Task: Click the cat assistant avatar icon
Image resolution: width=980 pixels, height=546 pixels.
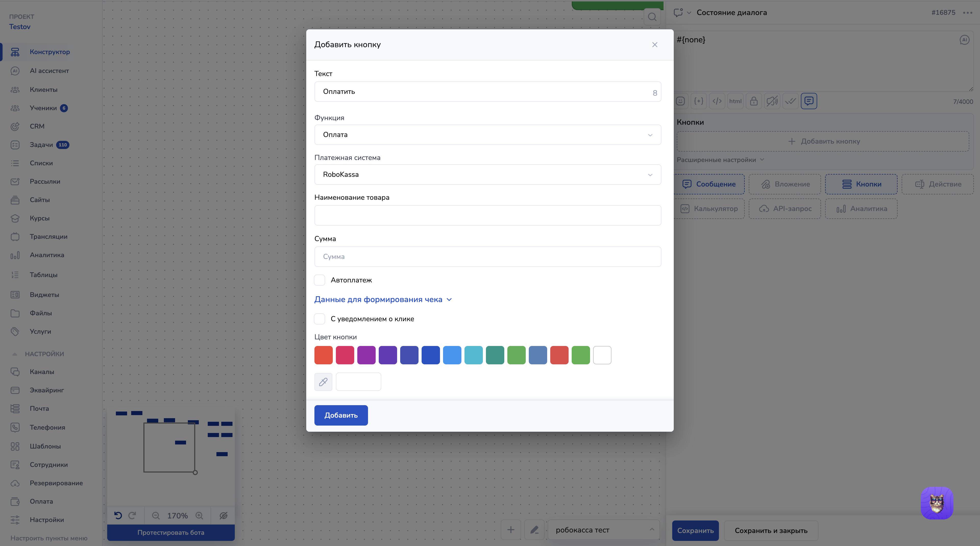Action: coord(937,503)
